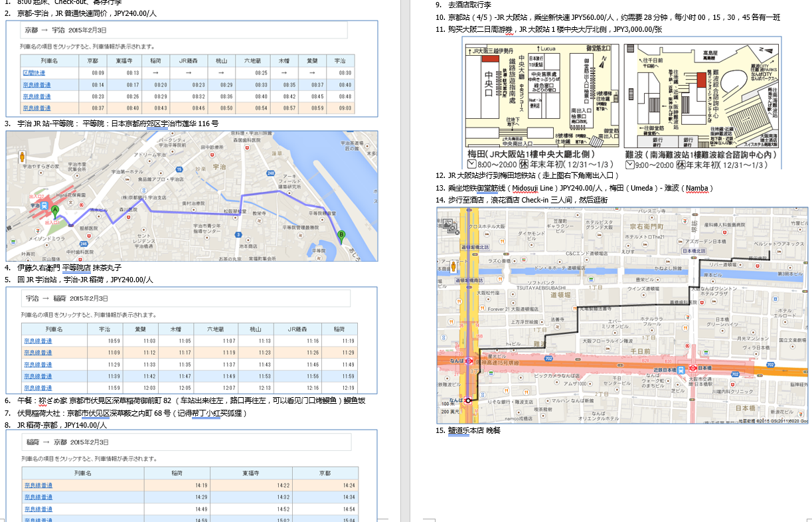Click the green A marker on Uji map

[x=55, y=210]
